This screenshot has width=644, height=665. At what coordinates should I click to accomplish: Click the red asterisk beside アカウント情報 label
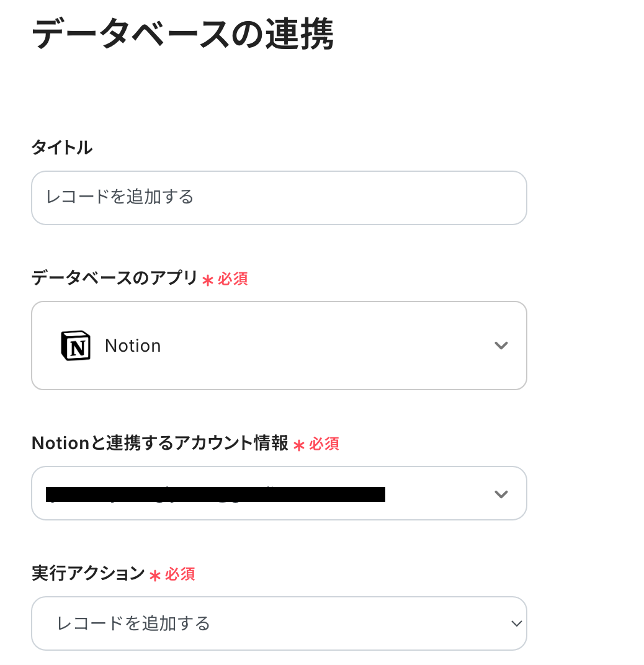point(299,445)
